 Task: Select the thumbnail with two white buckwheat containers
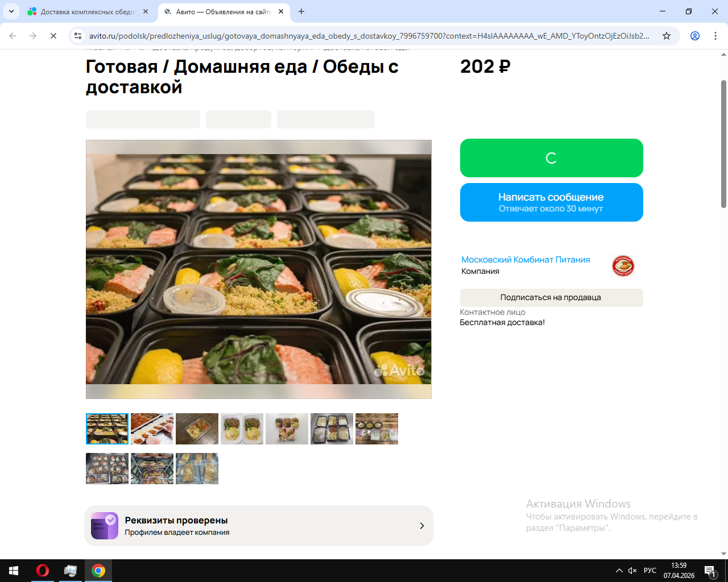(242, 429)
